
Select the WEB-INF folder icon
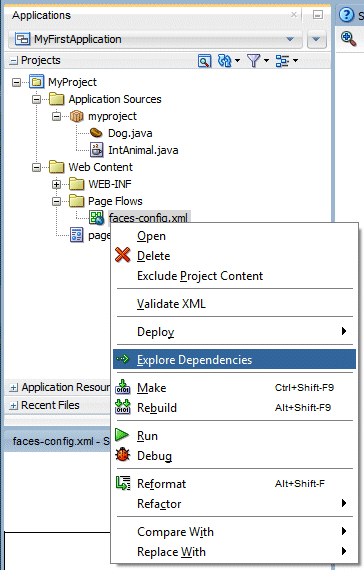76,184
